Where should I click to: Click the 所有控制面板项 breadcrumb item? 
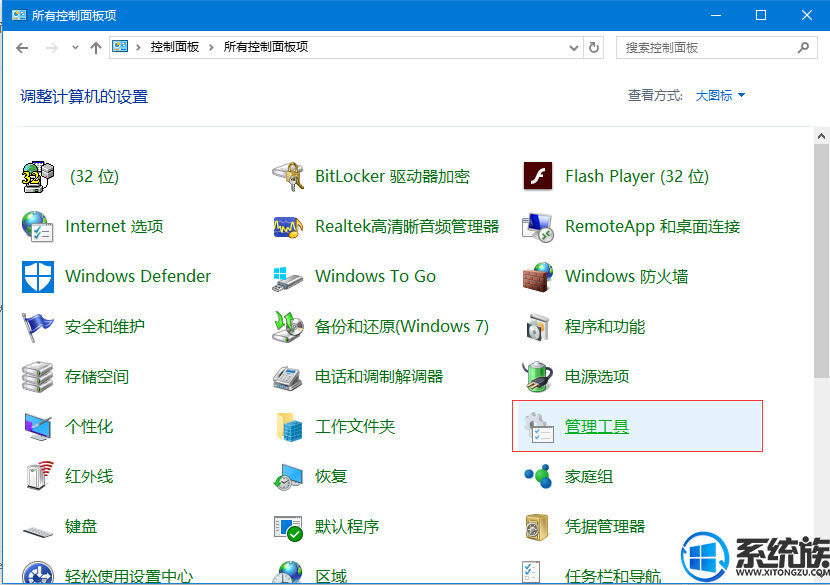(266, 47)
